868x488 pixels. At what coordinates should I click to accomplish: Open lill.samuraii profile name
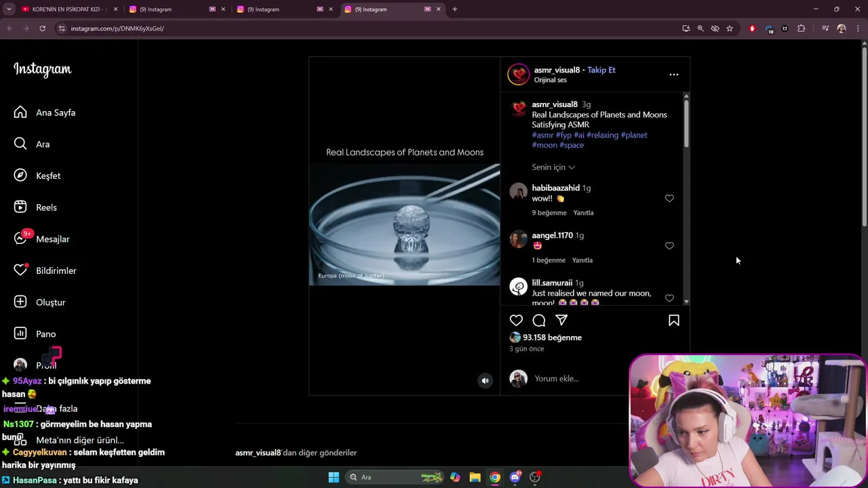pos(552,283)
